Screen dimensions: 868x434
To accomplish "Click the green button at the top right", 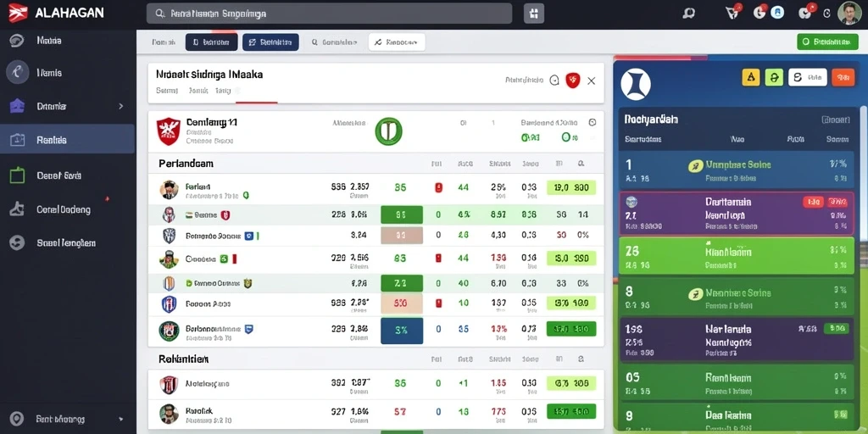I will click(x=827, y=42).
